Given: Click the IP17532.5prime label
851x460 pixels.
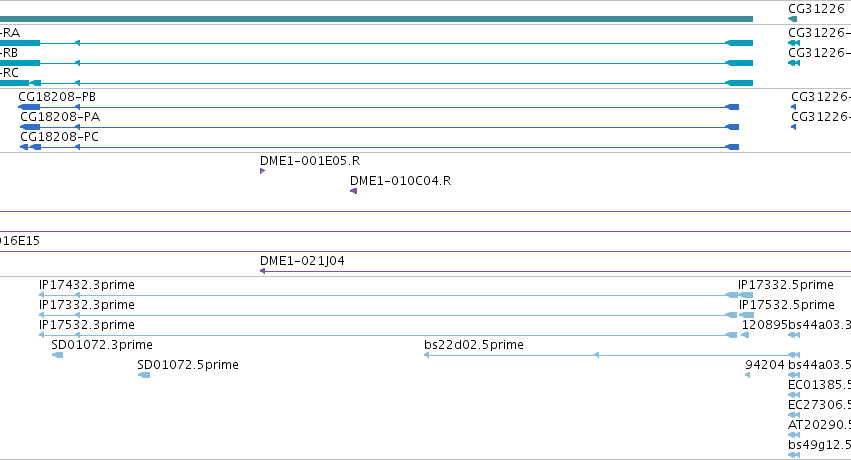Looking at the screenshot, I should point(787,305).
